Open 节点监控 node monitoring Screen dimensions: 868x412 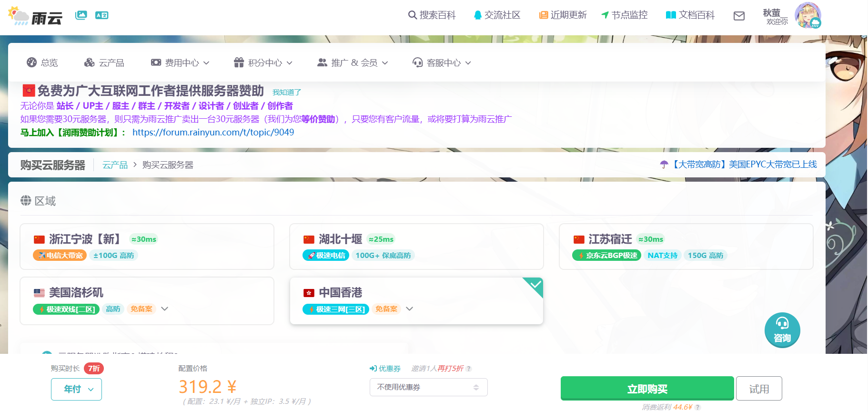pyautogui.click(x=624, y=15)
